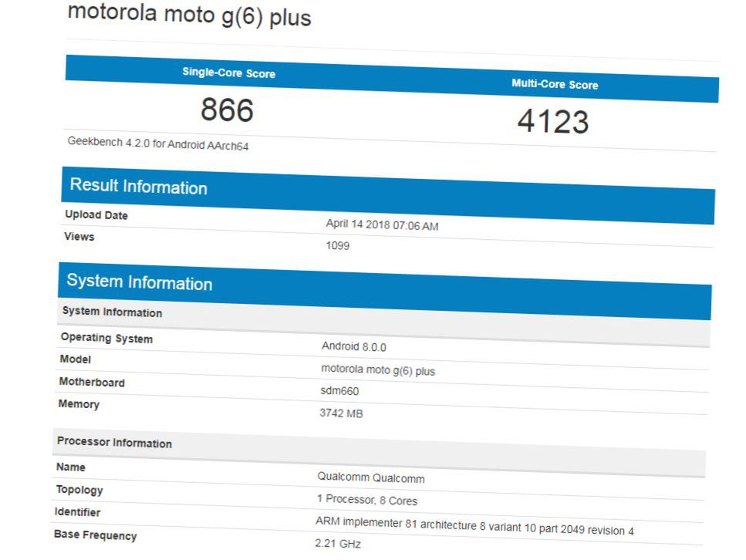Select the Memory label

tap(79, 404)
